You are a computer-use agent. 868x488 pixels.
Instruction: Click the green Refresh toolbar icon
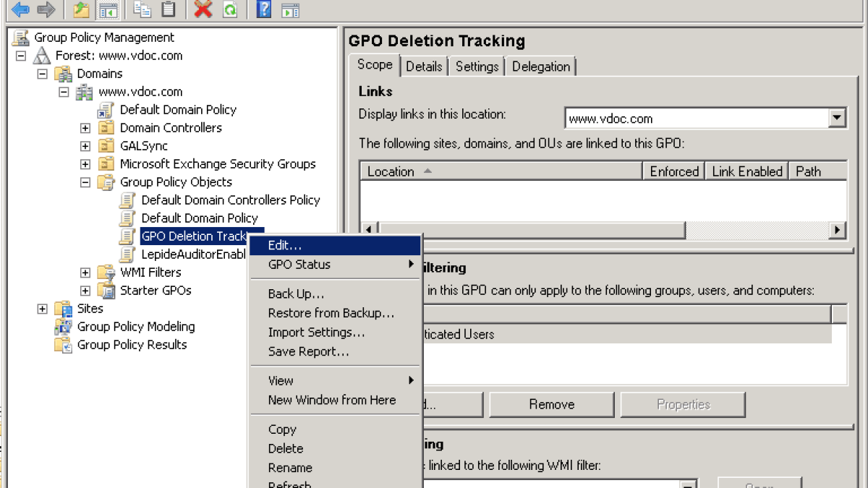(230, 9)
